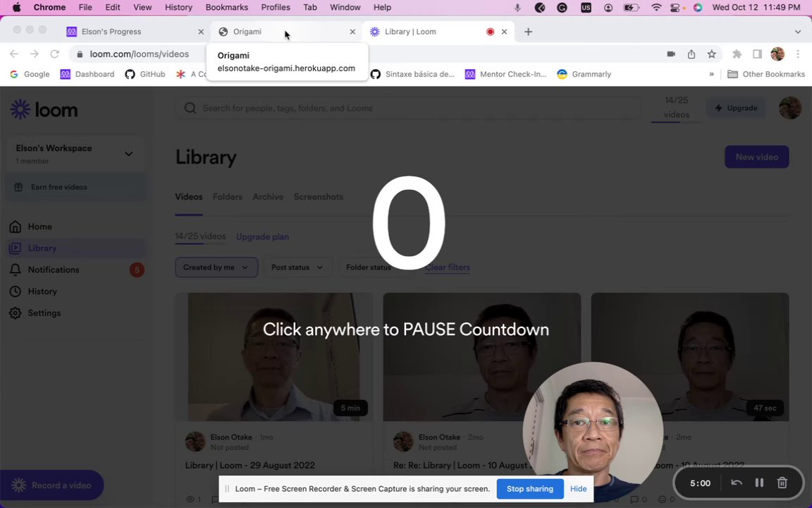Image resolution: width=812 pixels, height=508 pixels.
Task: Click the circular webcam bubble
Action: click(x=593, y=432)
